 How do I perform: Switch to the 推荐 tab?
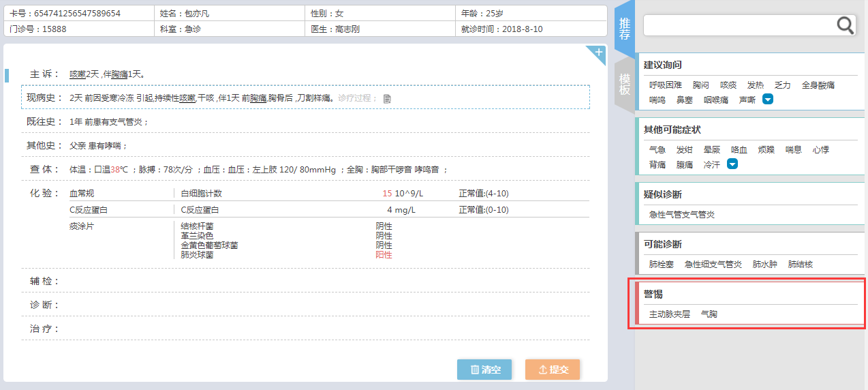tap(624, 30)
